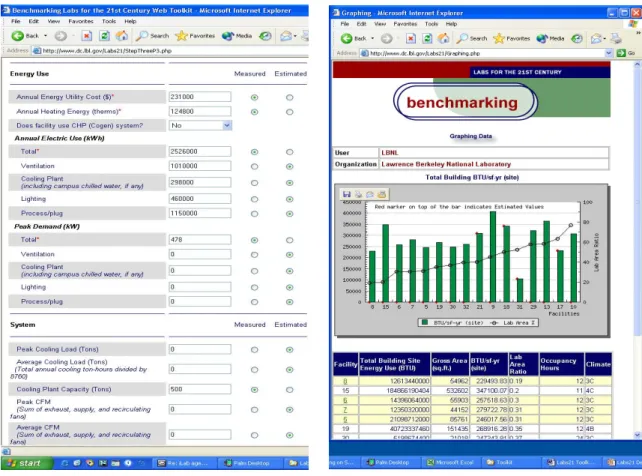This screenshot has height=476, width=642.
Task: Click Annual Electric Use Total input field
Action: (200, 151)
